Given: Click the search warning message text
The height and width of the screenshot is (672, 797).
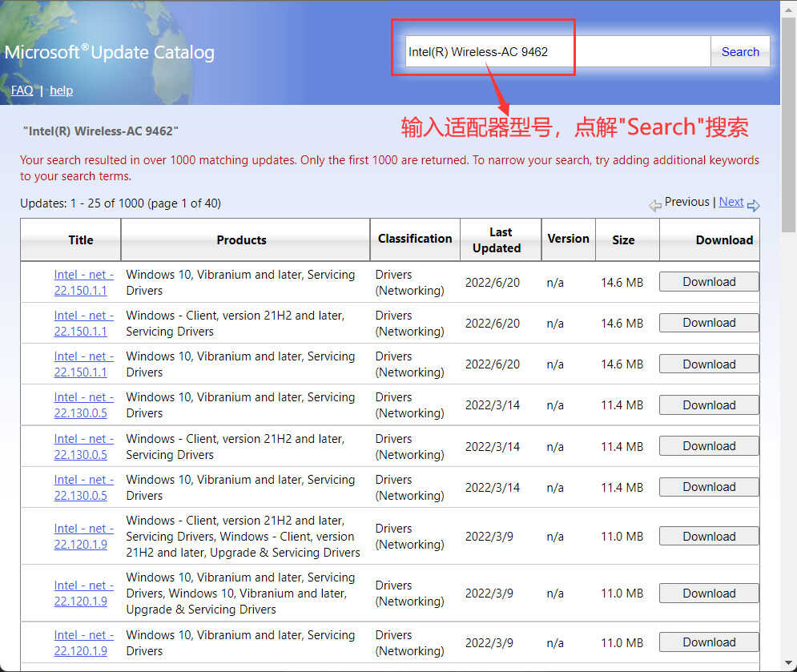Looking at the screenshot, I should [389, 167].
